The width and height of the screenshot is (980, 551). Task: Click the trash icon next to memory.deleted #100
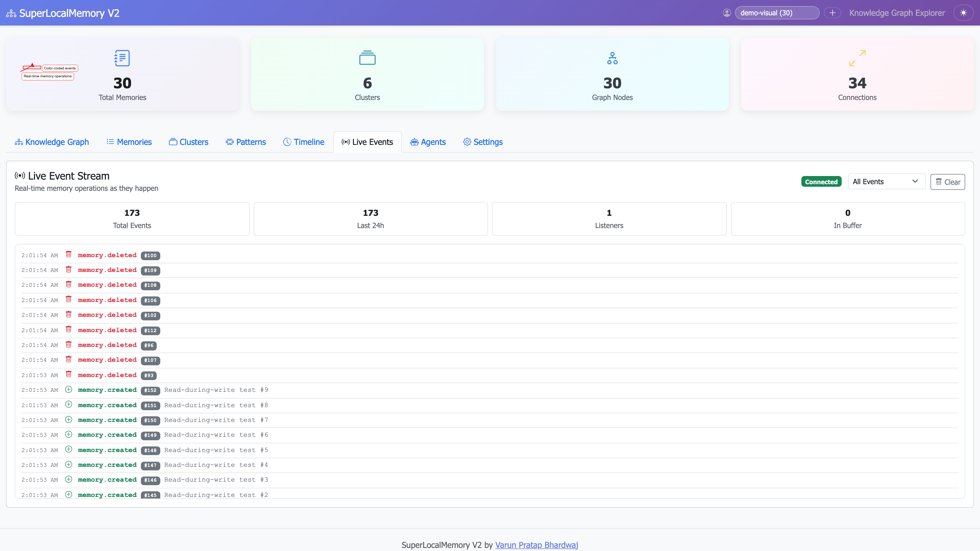(69, 254)
